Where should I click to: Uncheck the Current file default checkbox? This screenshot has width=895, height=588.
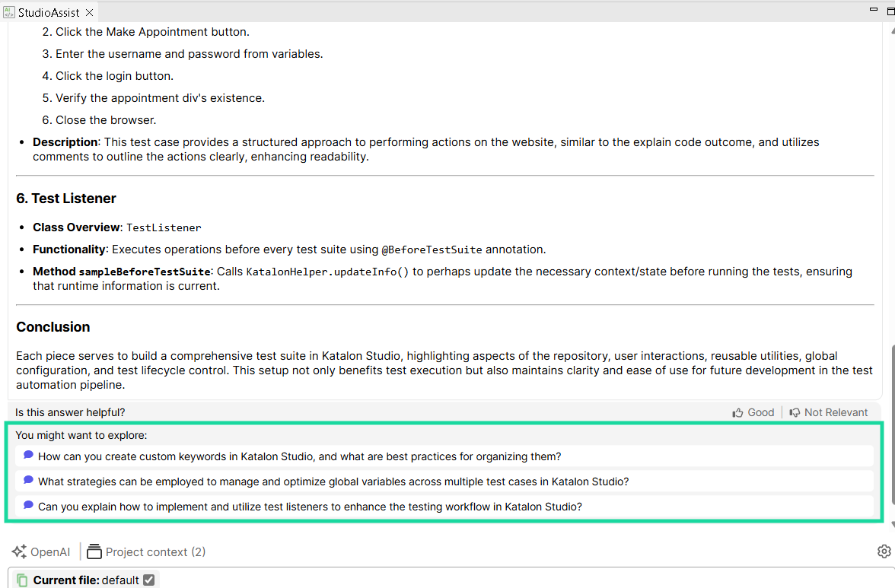149,580
